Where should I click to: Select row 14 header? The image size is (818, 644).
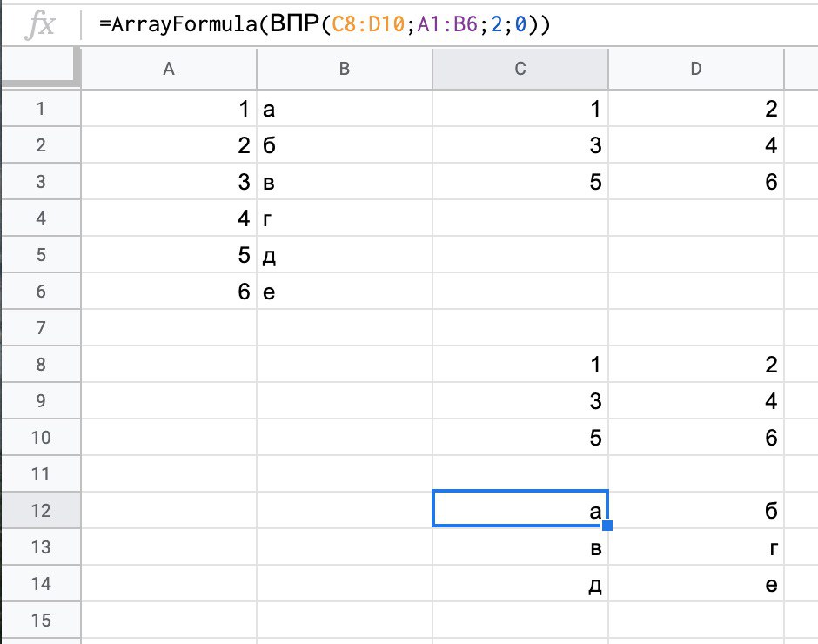pyautogui.click(x=41, y=583)
